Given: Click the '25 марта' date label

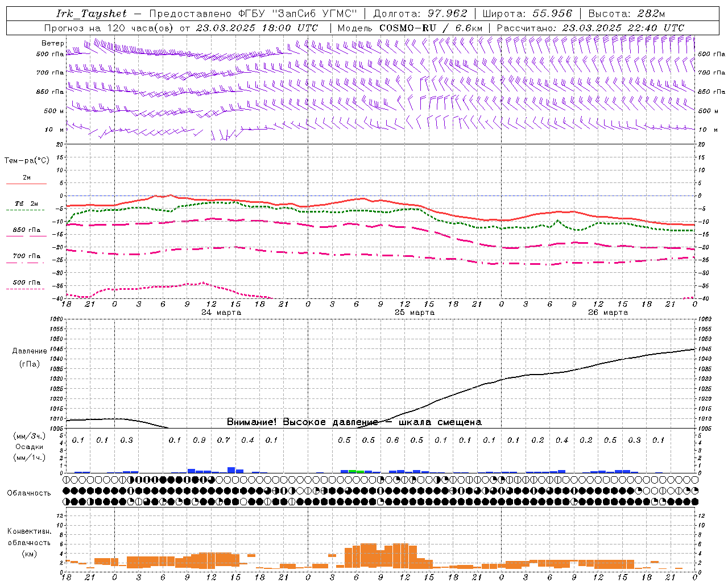Looking at the screenshot, I should click(x=415, y=313).
